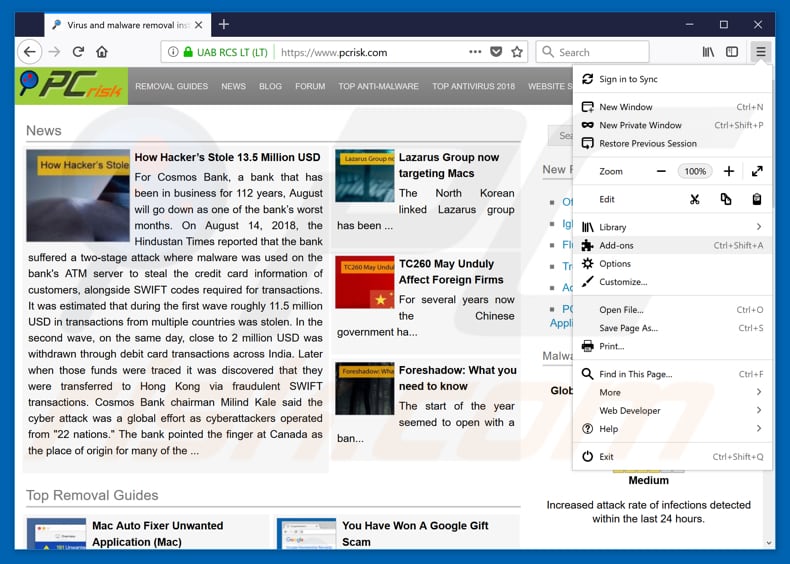This screenshot has height=564, width=790.
Task: Click the Firefox hamburger menu button
Action: (x=761, y=52)
